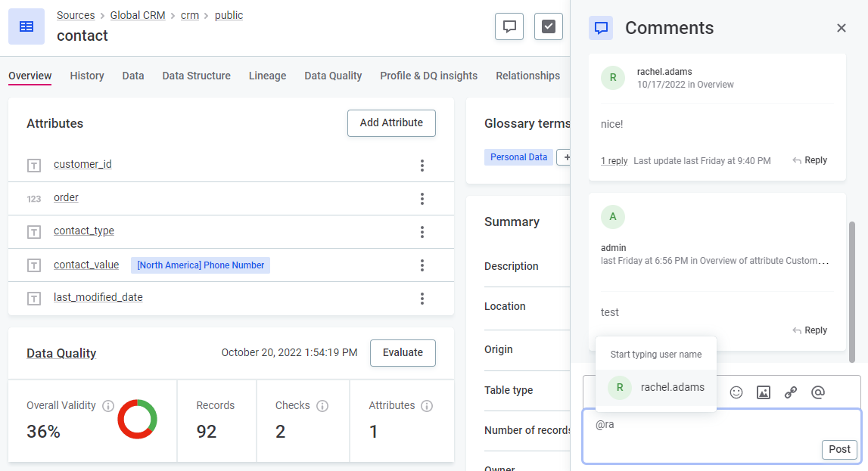868x471 pixels.
Task: Open the three-dot menu for contact_type
Action: click(x=422, y=232)
